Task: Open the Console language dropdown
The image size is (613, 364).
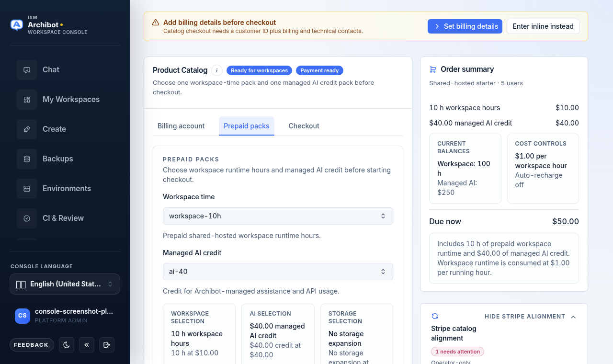Action: [65, 284]
